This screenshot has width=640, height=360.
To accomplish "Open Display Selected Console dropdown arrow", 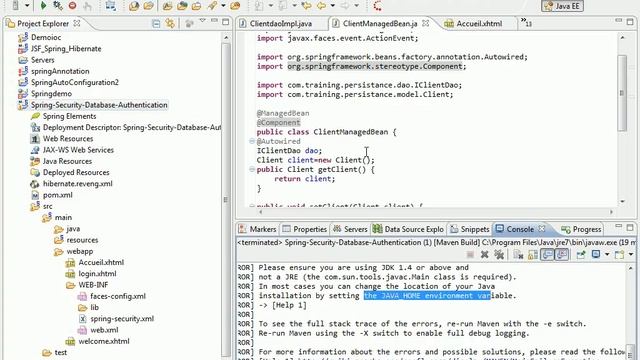I will tap(607, 255).
